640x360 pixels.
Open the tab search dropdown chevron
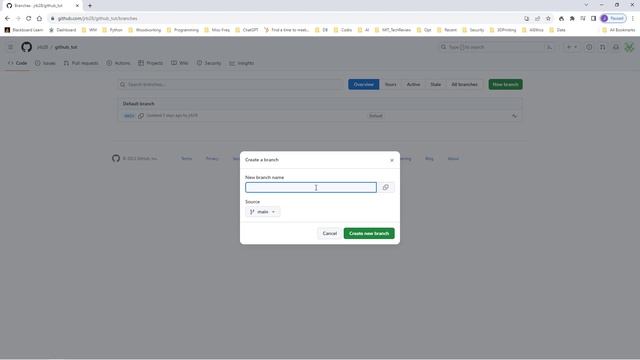pos(586,5)
